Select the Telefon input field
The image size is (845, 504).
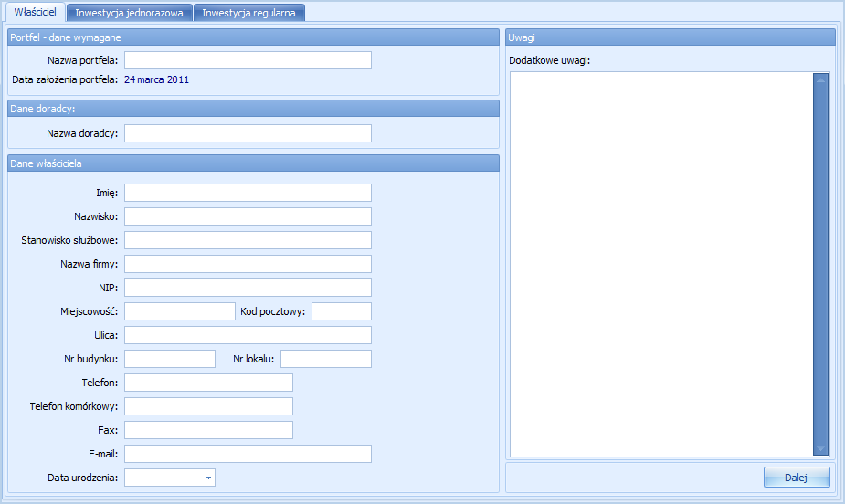click(x=208, y=383)
